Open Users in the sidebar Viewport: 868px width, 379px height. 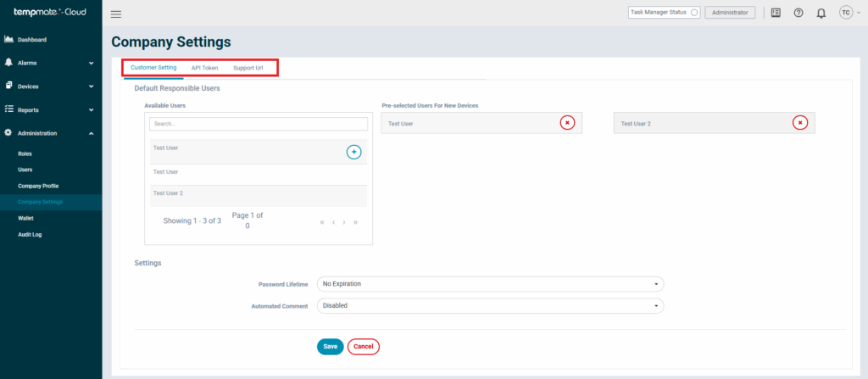pyautogui.click(x=25, y=170)
